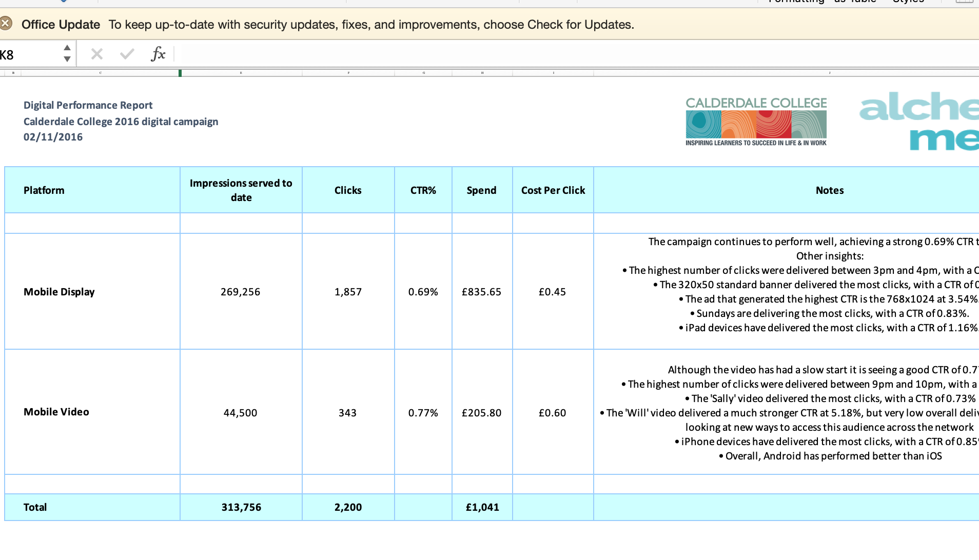Select the Notes header cell
979x560 pixels.
787,190
